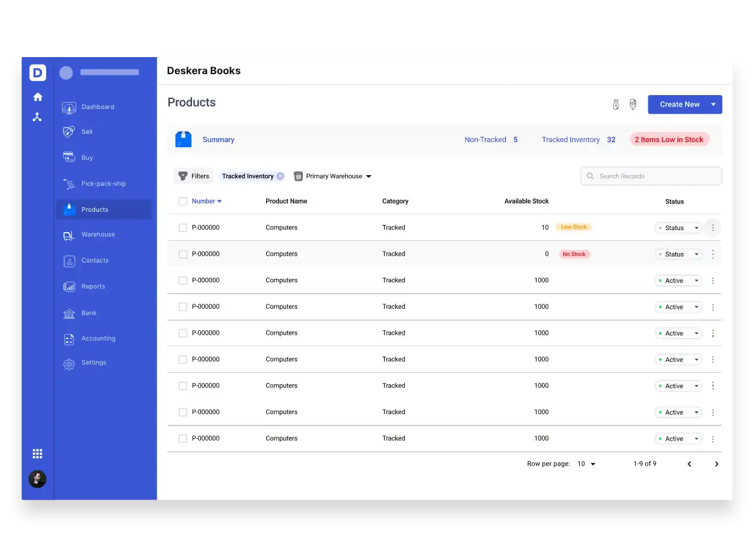Click the Available Stock column header

[x=527, y=202]
